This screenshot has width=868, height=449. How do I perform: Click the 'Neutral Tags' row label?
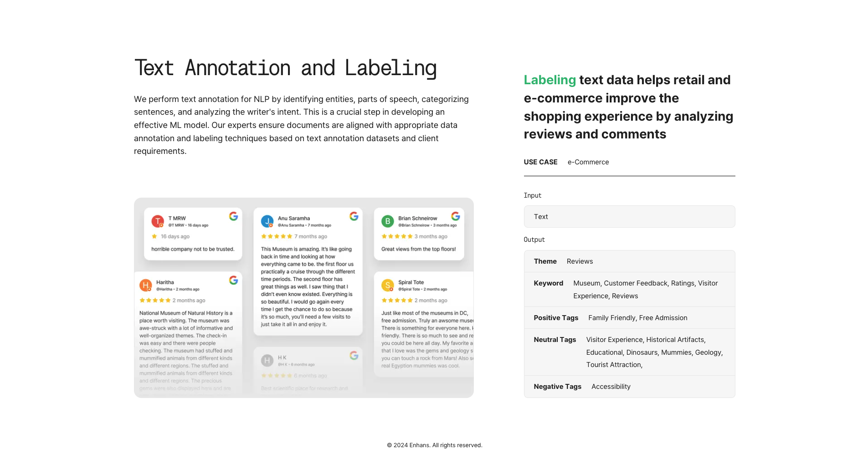pyautogui.click(x=555, y=340)
